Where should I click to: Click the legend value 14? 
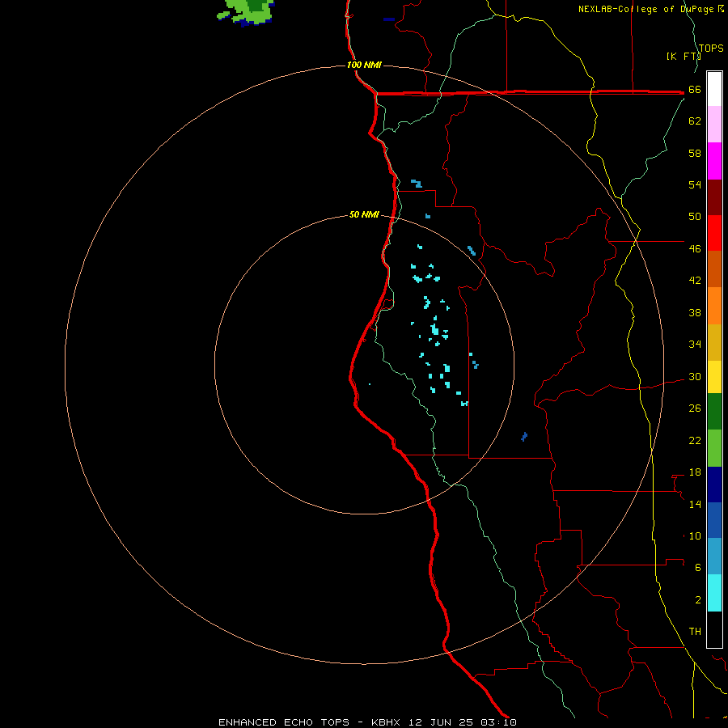[695, 504]
